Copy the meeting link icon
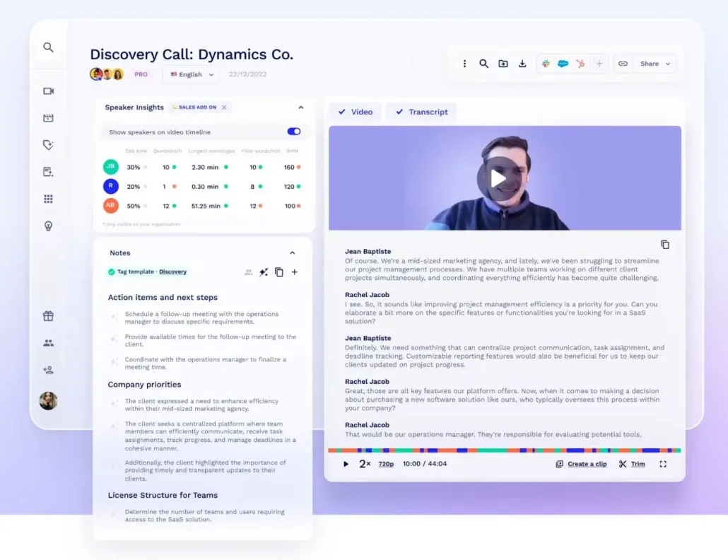 (623, 64)
